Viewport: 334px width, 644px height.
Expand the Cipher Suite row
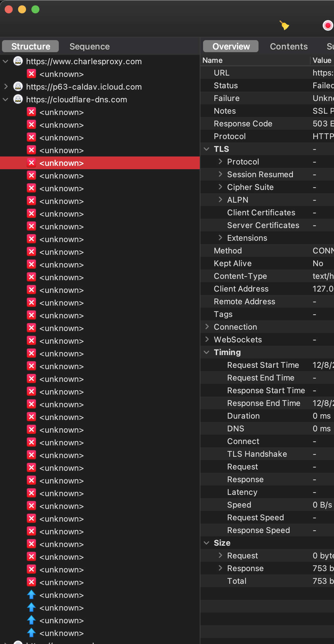pyautogui.click(x=220, y=187)
